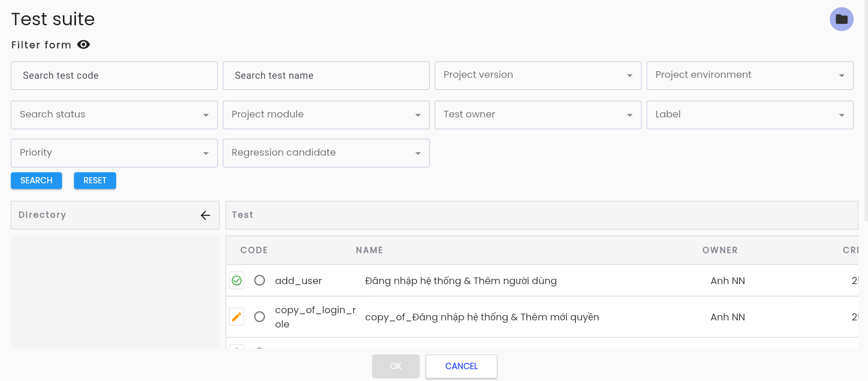Open the Search status dropdown
Screen dimensions: 868x381
[114, 115]
